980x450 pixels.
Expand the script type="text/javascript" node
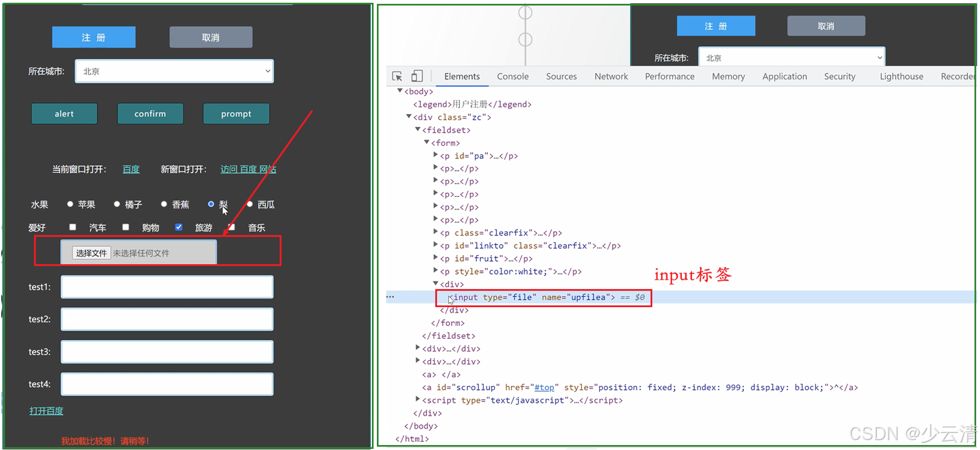[418, 399]
